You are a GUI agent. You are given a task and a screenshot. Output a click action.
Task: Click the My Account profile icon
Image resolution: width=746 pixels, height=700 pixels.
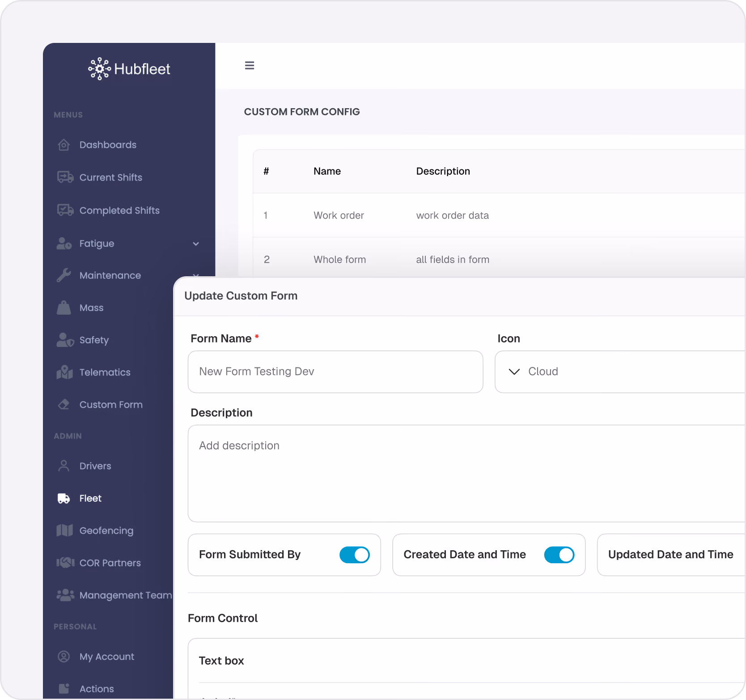click(64, 656)
